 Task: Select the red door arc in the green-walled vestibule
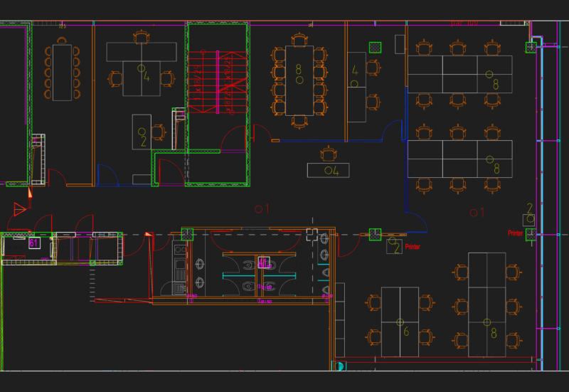click(171, 171)
